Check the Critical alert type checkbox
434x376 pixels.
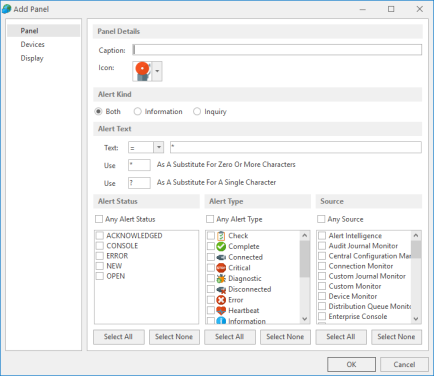point(211,268)
